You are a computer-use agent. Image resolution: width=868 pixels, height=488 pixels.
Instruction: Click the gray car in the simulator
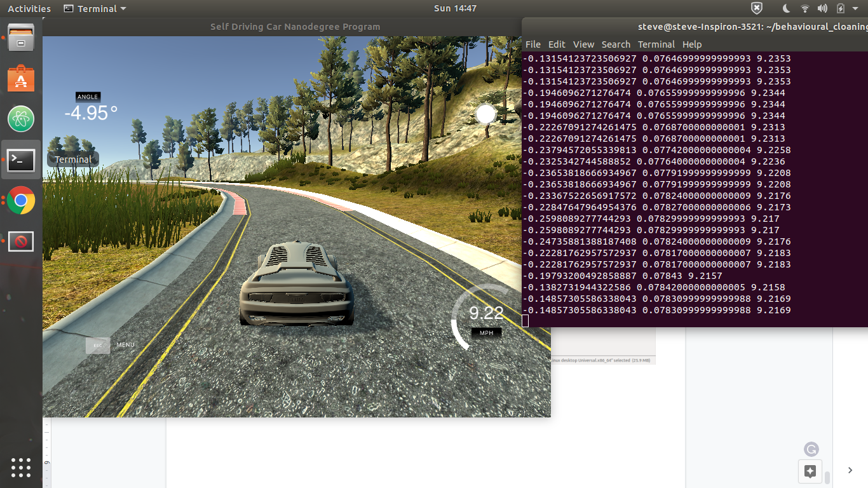point(296,283)
